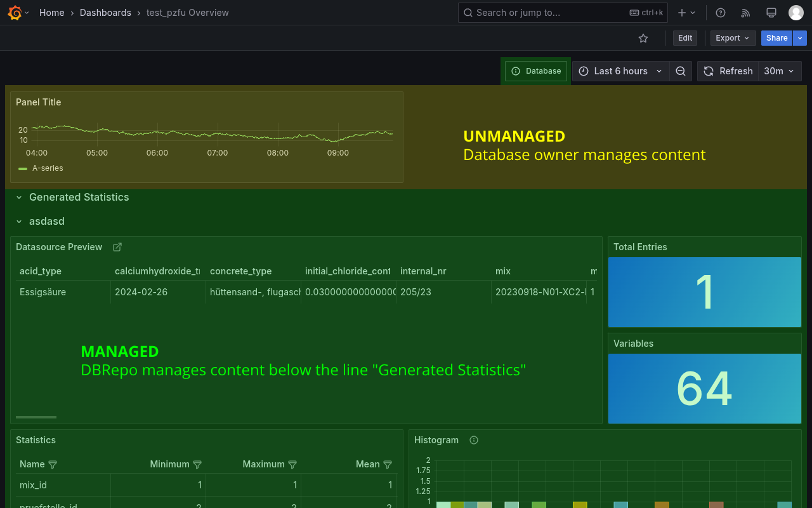Open the Share options arrow

point(801,38)
